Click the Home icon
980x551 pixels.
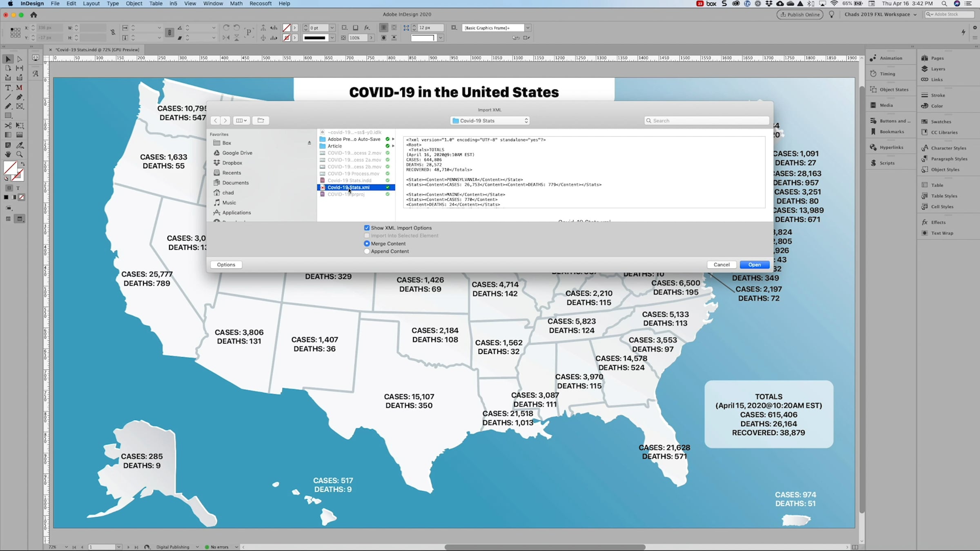[x=34, y=15]
